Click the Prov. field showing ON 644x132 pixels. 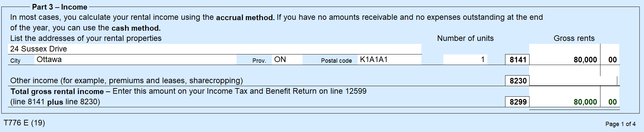pos(287,60)
